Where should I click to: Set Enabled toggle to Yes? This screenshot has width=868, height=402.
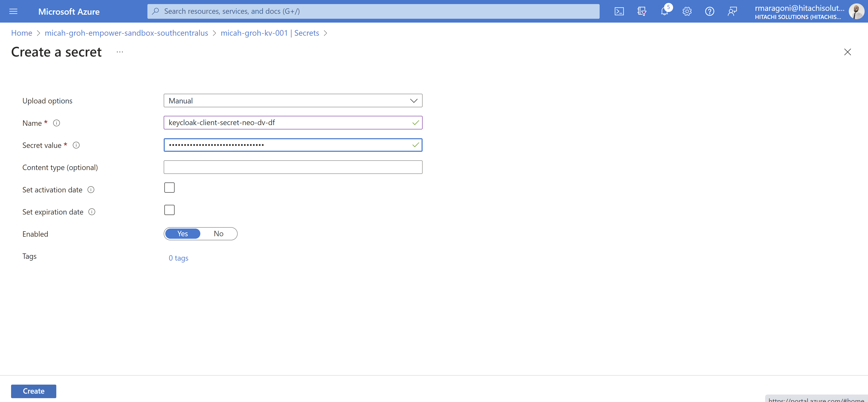[x=183, y=234]
